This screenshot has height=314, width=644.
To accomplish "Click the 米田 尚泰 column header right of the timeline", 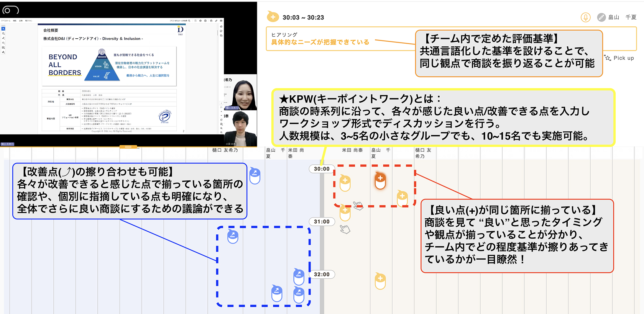I will tap(352, 150).
